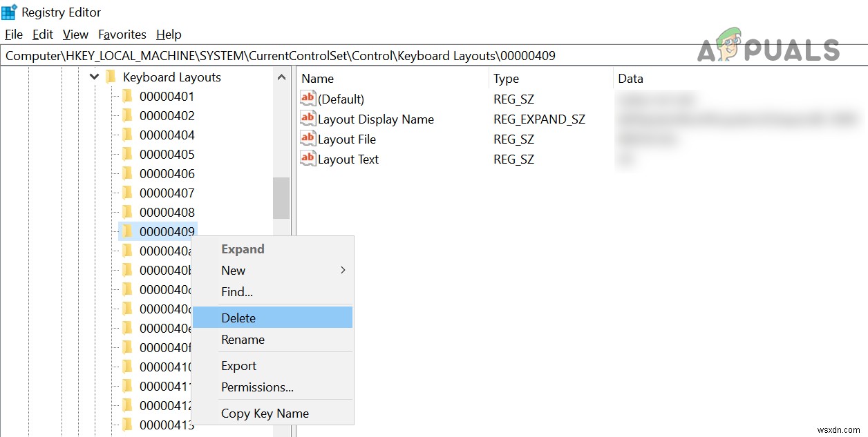The height and width of the screenshot is (437, 868).
Task: Click the folder icon for key 00000409
Action: [127, 232]
